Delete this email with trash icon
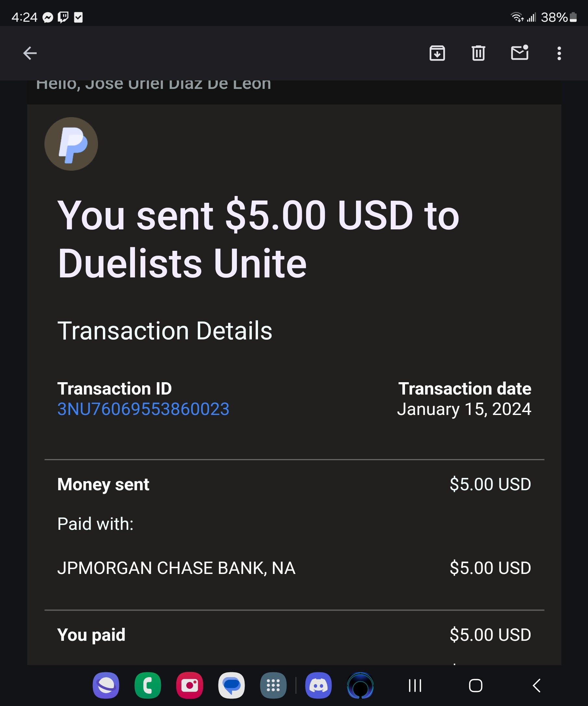588x706 pixels. (478, 53)
